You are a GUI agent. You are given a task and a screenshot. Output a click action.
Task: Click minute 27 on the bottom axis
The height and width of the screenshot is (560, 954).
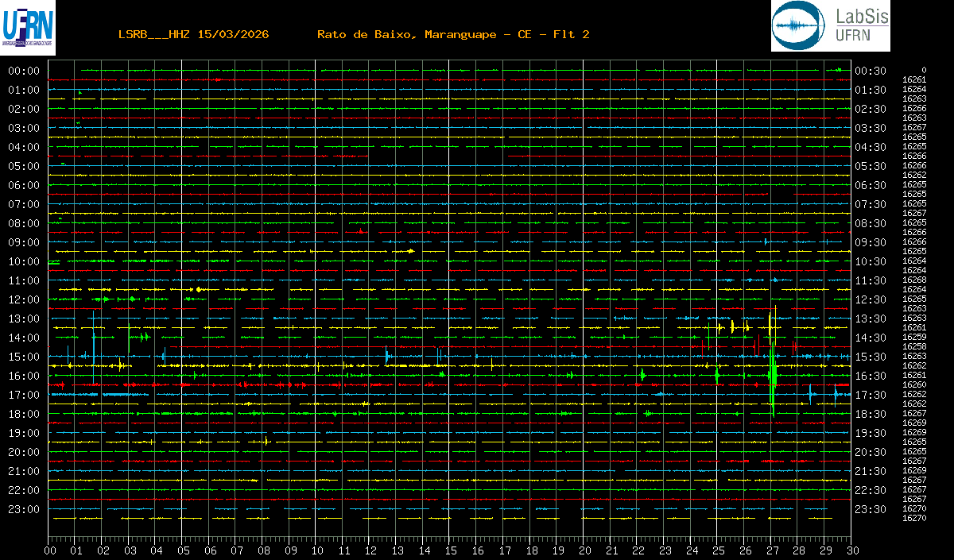tap(773, 550)
